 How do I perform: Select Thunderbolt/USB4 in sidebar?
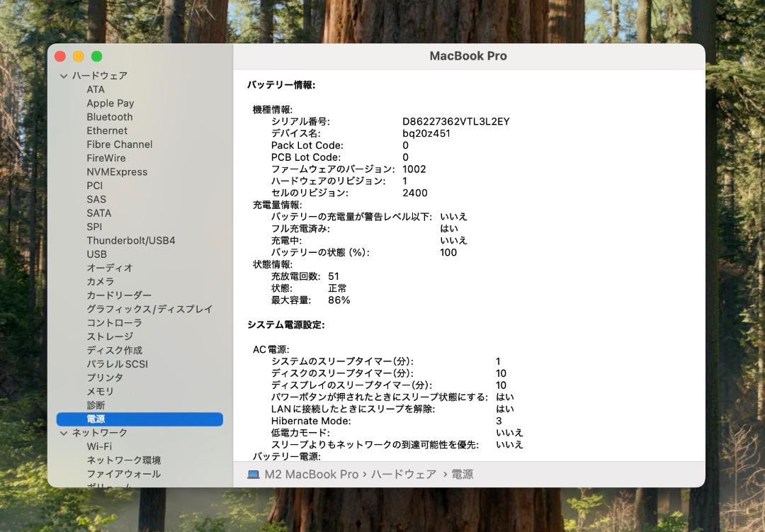tap(131, 240)
